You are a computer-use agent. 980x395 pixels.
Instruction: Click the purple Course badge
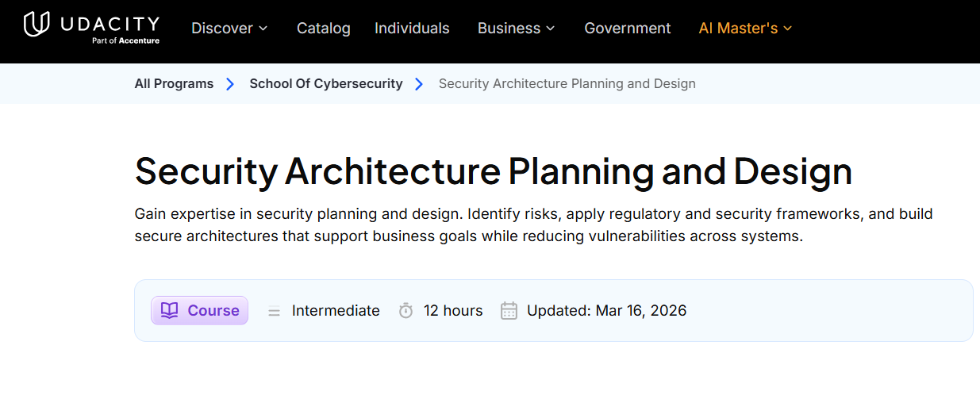pyautogui.click(x=200, y=311)
